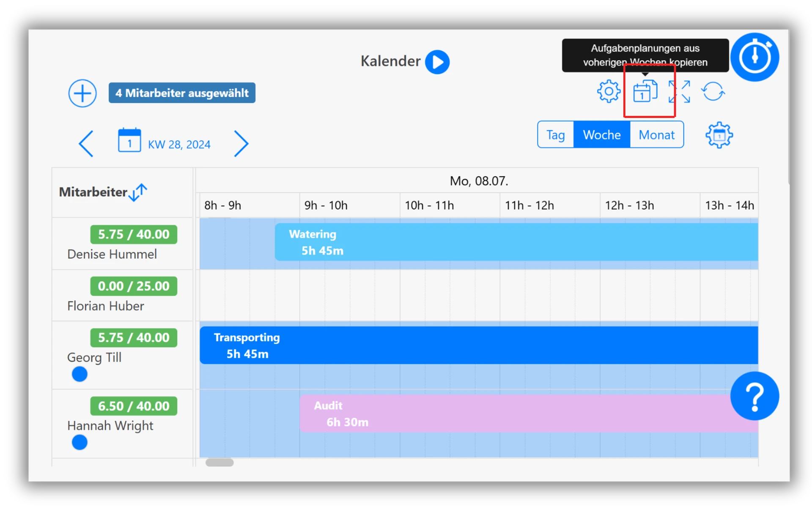Go to previous week arrow

pyautogui.click(x=86, y=144)
